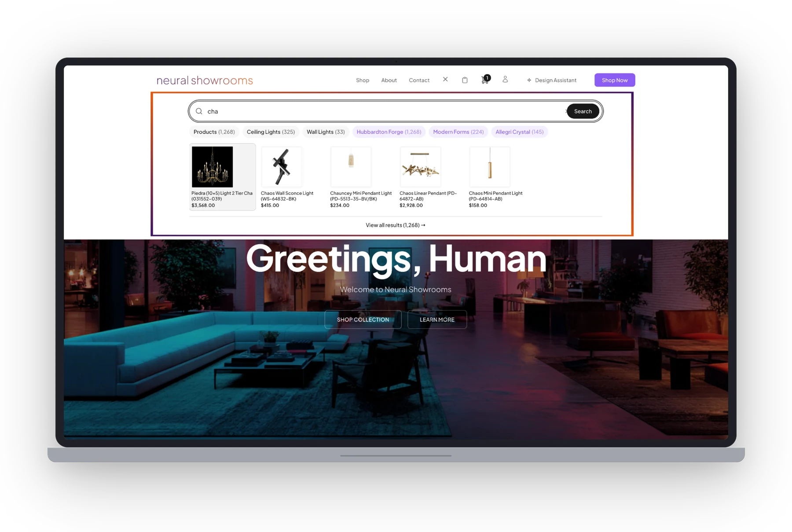Open the Chaos Mini Pendant thumbnail
Image resolution: width=792 pixels, height=532 pixels.
pyautogui.click(x=490, y=167)
